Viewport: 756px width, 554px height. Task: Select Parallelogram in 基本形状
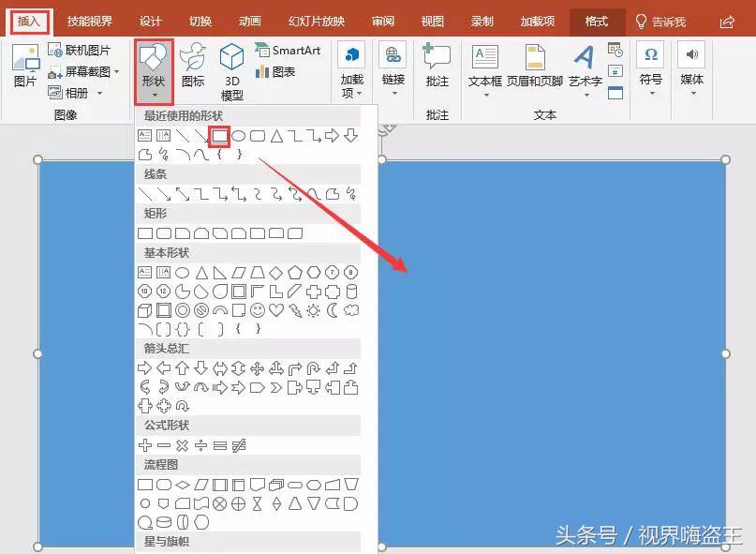click(x=239, y=273)
